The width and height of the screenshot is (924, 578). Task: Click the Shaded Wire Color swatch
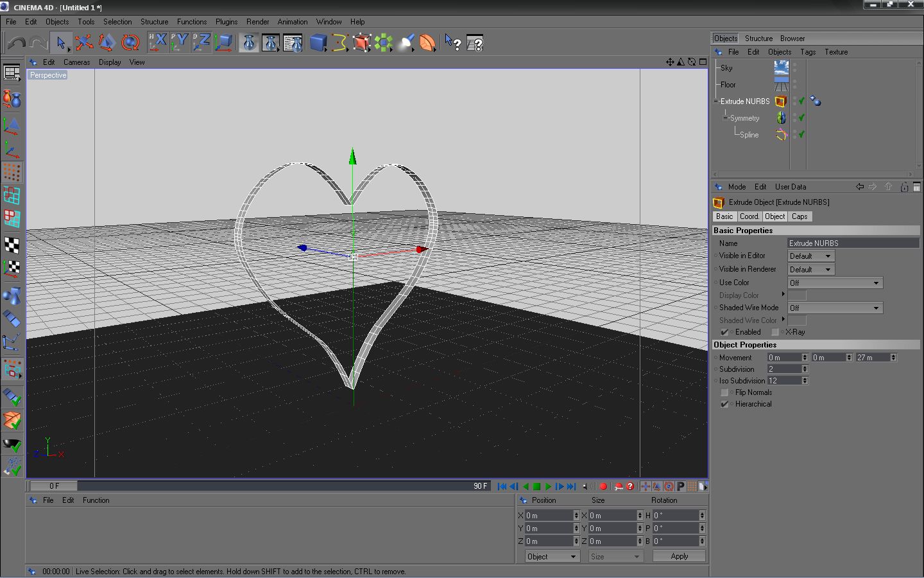[797, 320]
